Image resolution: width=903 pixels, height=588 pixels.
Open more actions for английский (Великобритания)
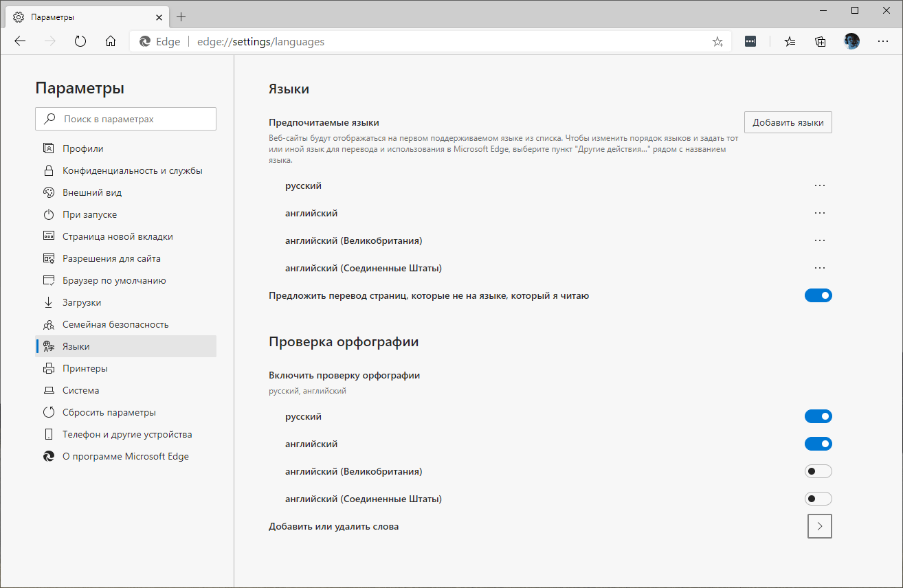[x=819, y=240]
